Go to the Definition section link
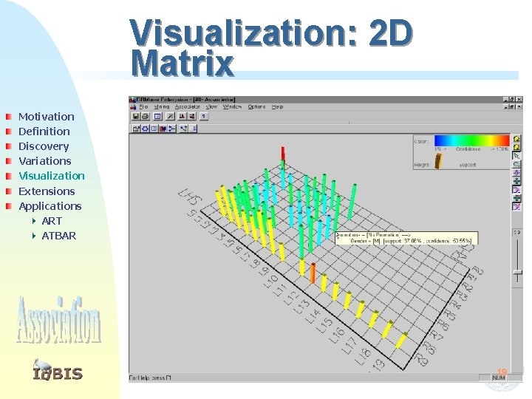The height and width of the screenshot is (399, 532). pos(44,132)
